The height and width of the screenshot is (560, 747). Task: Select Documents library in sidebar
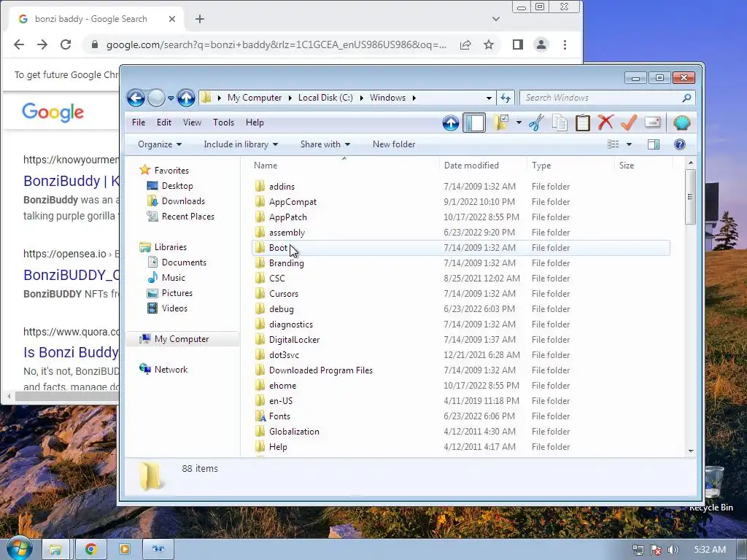coord(184,262)
